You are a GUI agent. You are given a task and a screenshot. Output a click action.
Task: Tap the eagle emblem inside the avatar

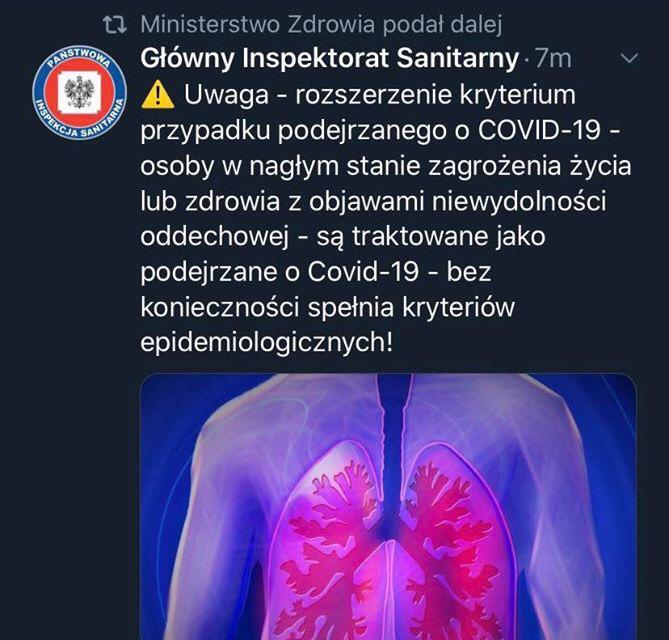[x=79, y=92]
